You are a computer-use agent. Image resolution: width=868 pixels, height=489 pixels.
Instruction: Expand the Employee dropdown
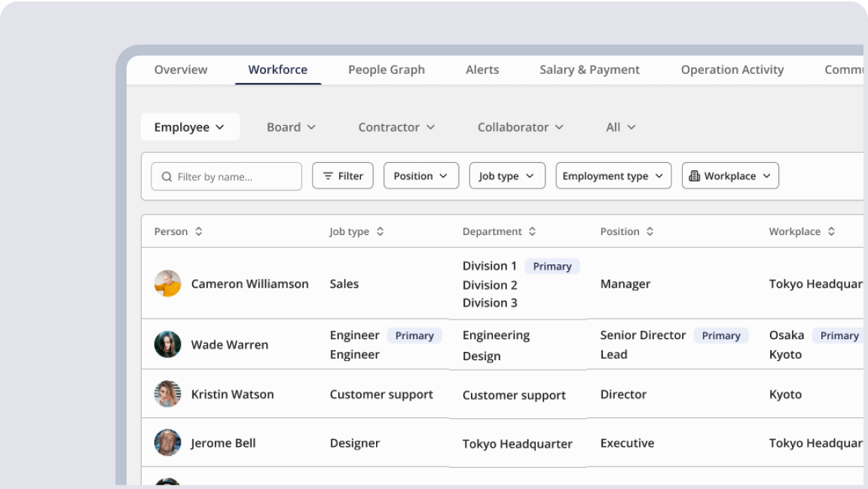[x=190, y=127]
